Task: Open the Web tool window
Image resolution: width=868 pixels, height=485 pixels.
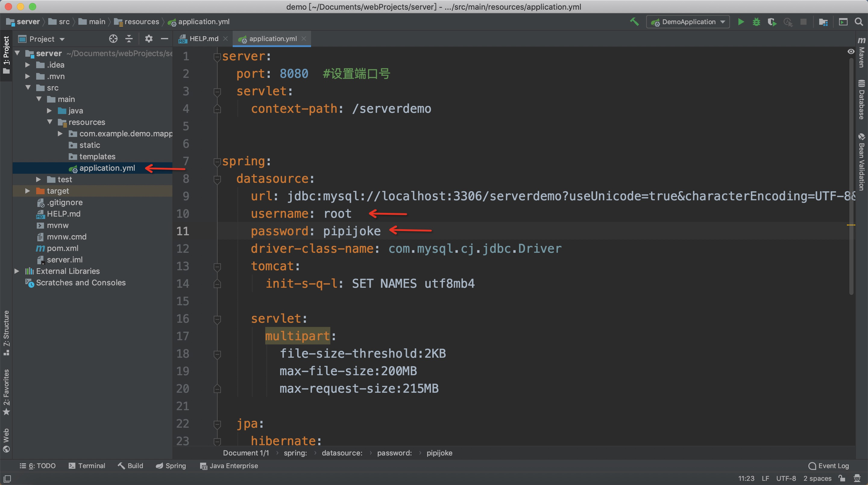Action: click(6, 440)
